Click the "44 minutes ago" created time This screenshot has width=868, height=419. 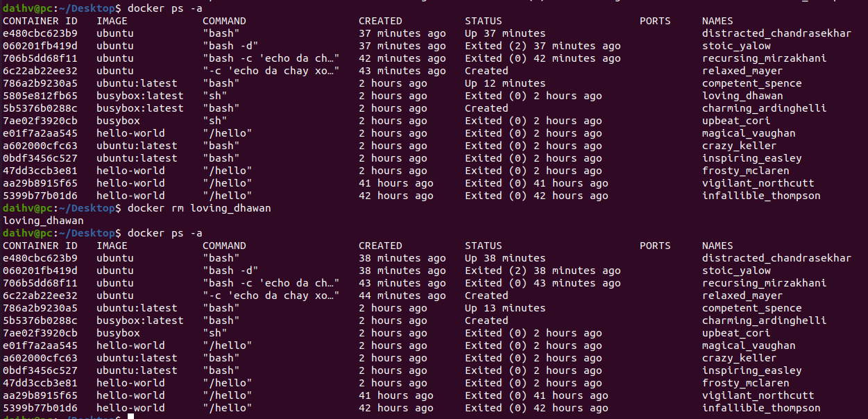[402, 296]
